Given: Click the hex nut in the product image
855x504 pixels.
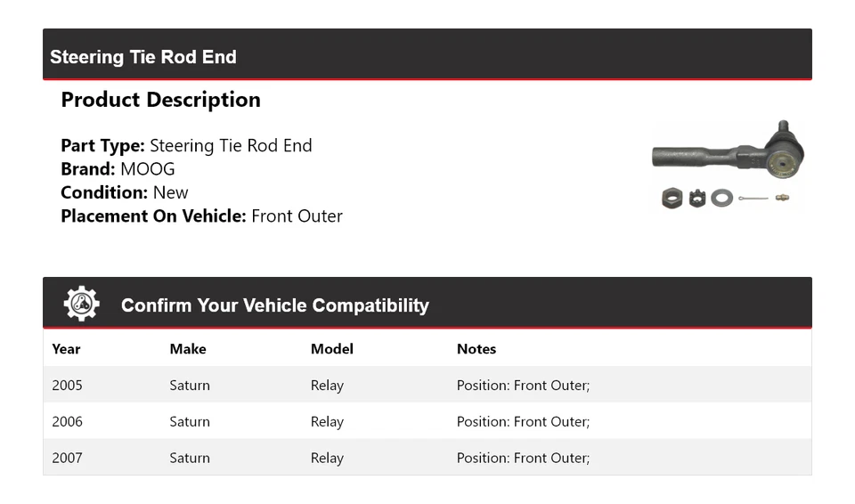Looking at the screenshot, I should click(x=672, y=198).
